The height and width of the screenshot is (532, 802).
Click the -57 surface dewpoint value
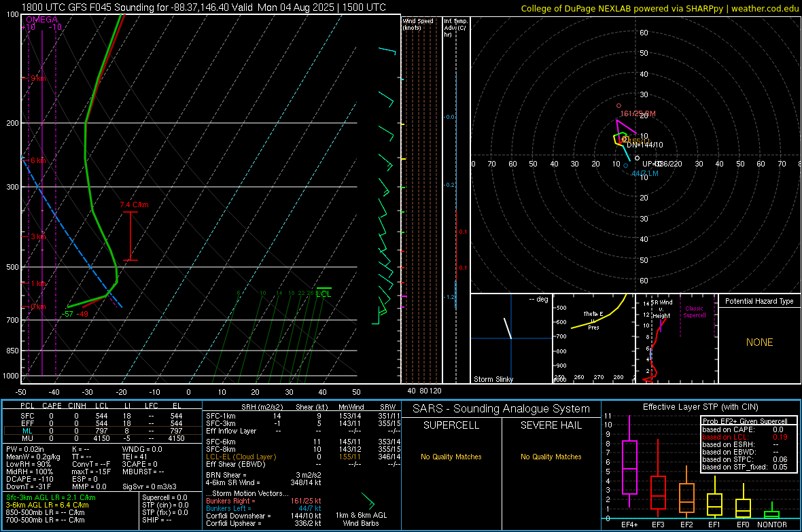[x=67, y=314]
